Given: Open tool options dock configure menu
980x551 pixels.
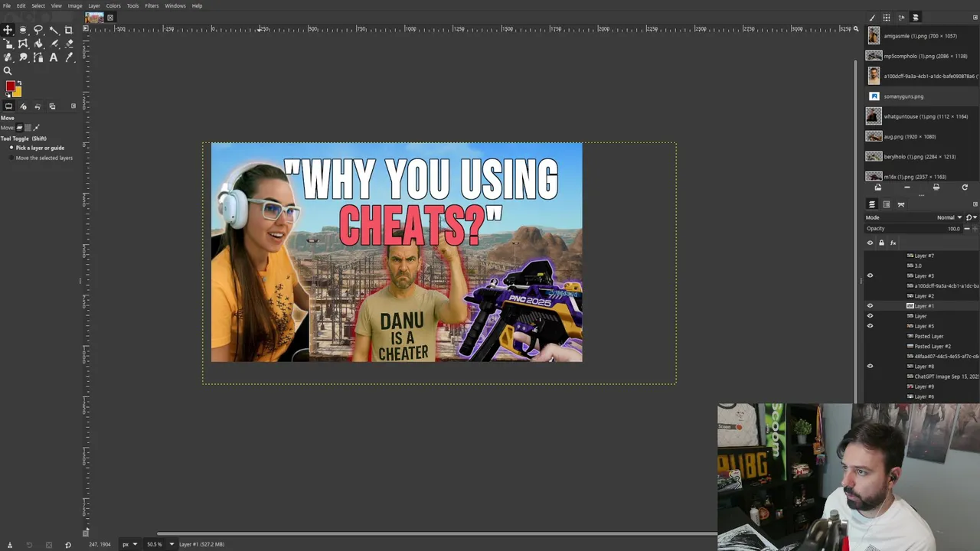Looking at the screenshot, I should pyautogui.click(x=73, y=106).
